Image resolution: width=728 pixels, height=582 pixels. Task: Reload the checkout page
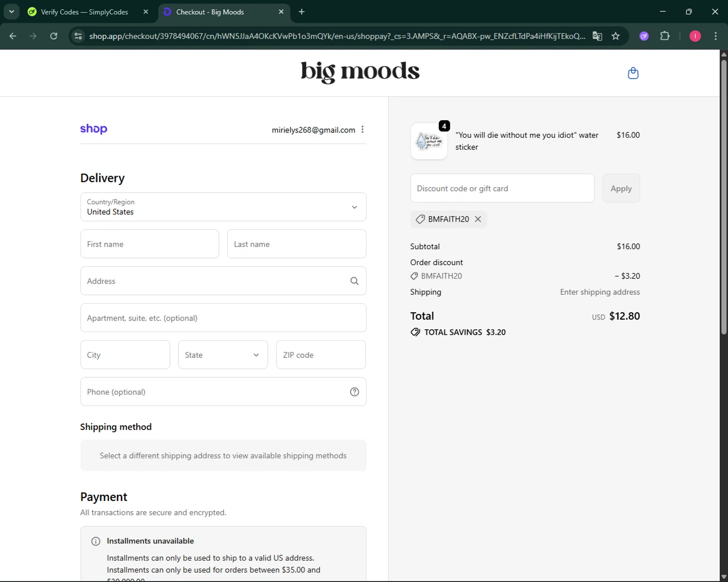coord(54,36)
